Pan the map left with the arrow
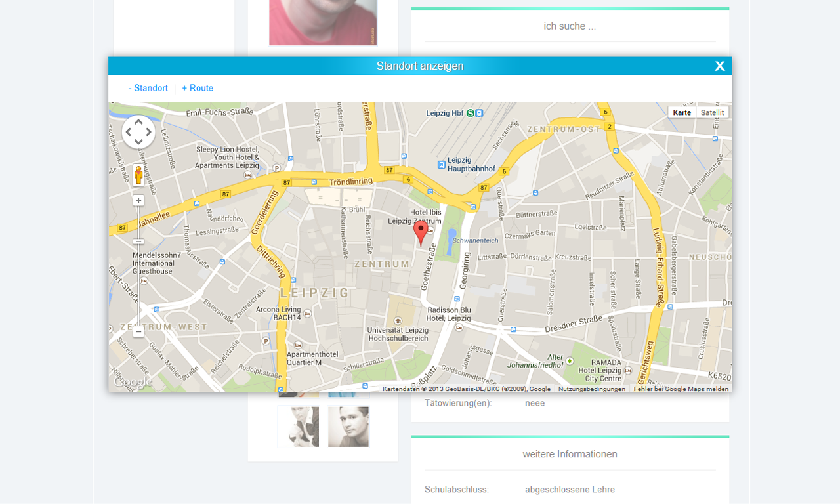The width and height of the screenshot is (840, 504). pos(129,132)
